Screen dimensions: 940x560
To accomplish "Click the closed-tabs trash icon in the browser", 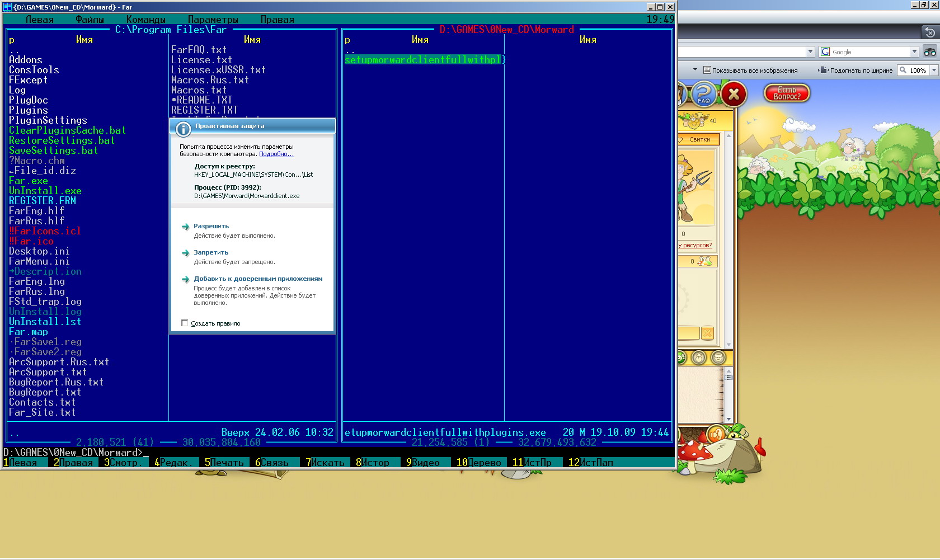I will [929, 32].
